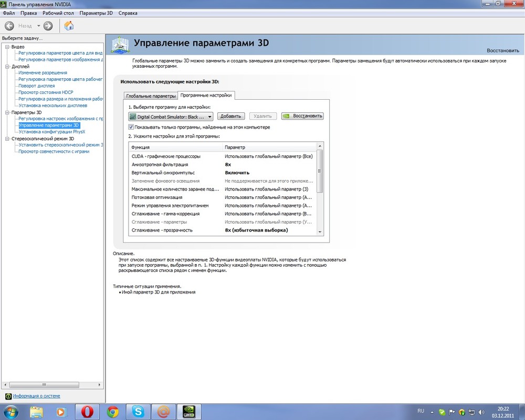Click the Action Center flag tray icon
This screenshot has height=420, width=525.
pos(451,412)
